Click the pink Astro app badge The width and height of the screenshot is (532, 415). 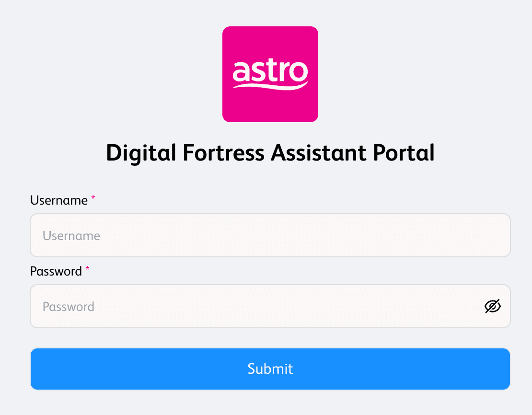tap(270, 74)
